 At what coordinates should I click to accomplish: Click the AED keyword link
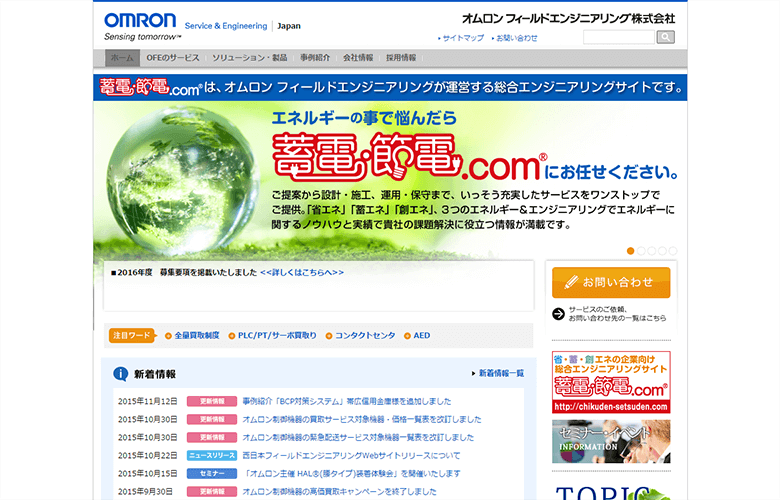click(x=422, y=335)
